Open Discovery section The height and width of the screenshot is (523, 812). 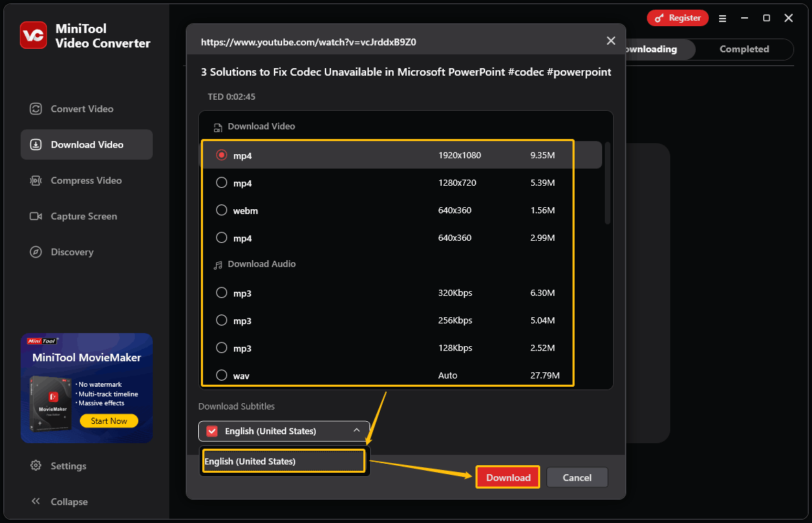[x=87, y=252]
